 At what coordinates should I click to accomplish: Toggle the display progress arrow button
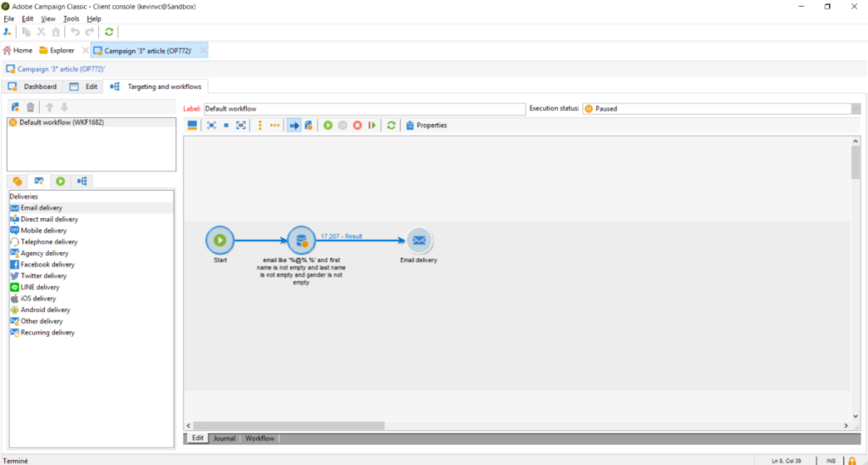coord(294,126)
